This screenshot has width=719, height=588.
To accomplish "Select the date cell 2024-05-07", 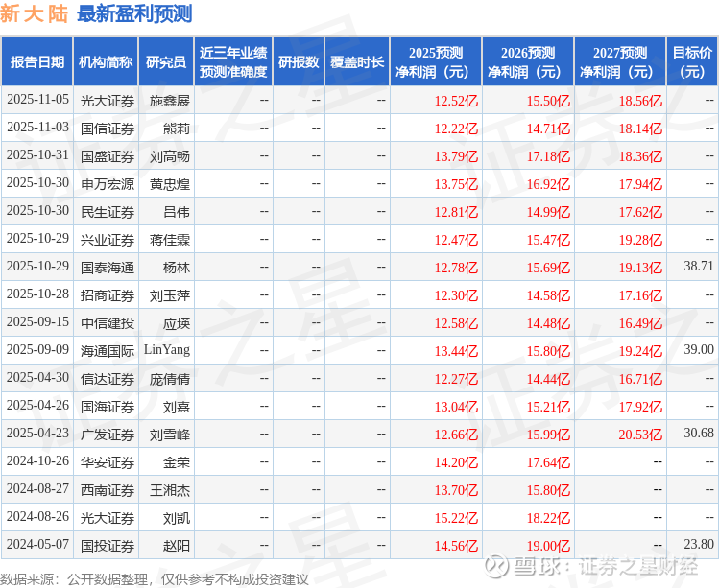I will (x=37, y=545).
